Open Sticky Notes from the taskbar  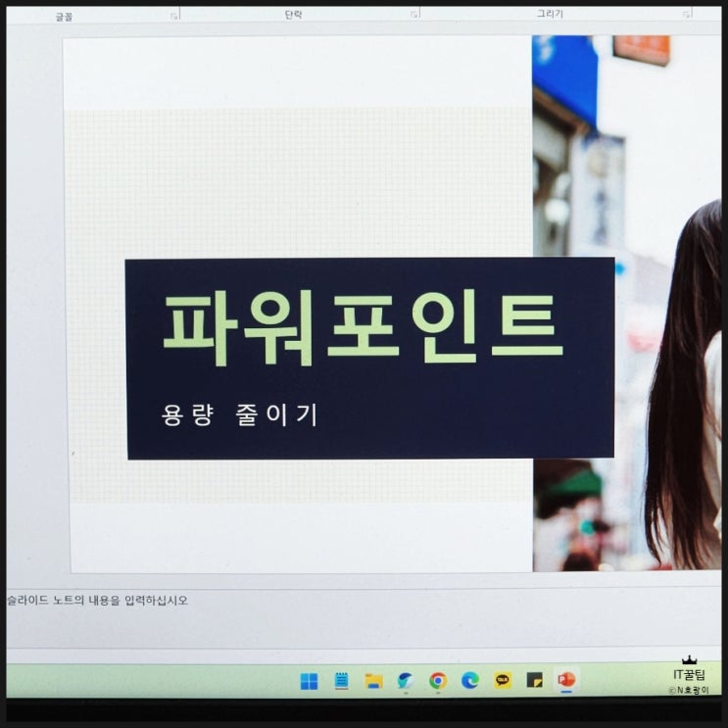[534, 680]
